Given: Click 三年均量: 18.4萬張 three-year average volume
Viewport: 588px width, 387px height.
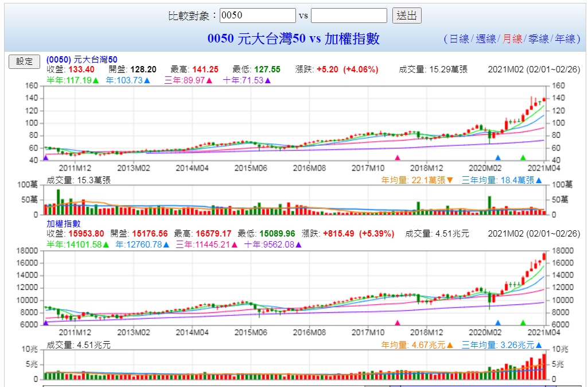Looking at the screenshot, I should (x=502, y=180).
